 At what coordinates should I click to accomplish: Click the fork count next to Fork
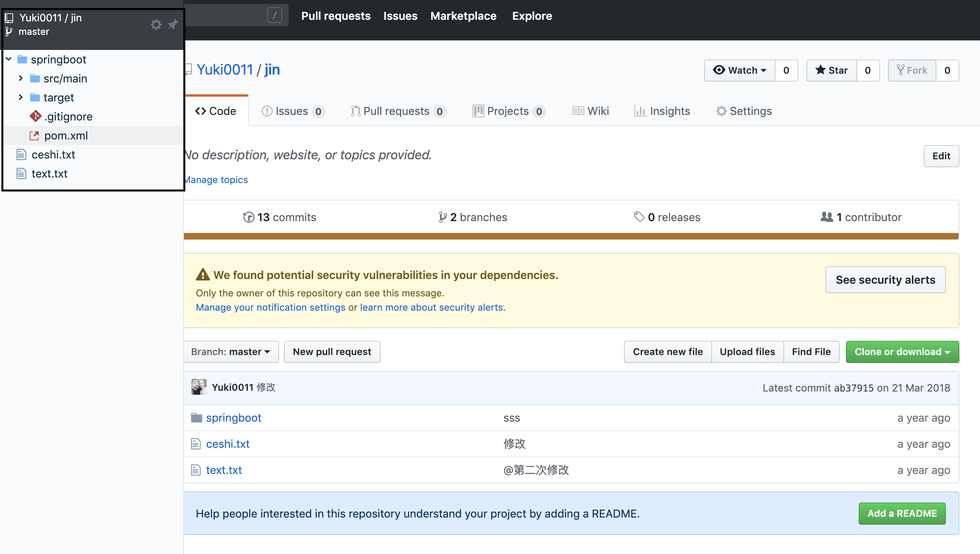[947, 71]
